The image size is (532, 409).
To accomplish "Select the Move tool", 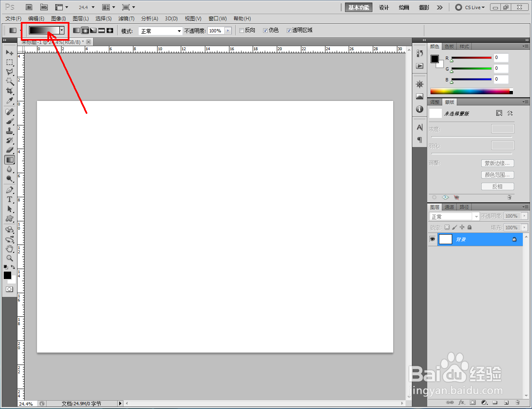I will tap(10, 53).
